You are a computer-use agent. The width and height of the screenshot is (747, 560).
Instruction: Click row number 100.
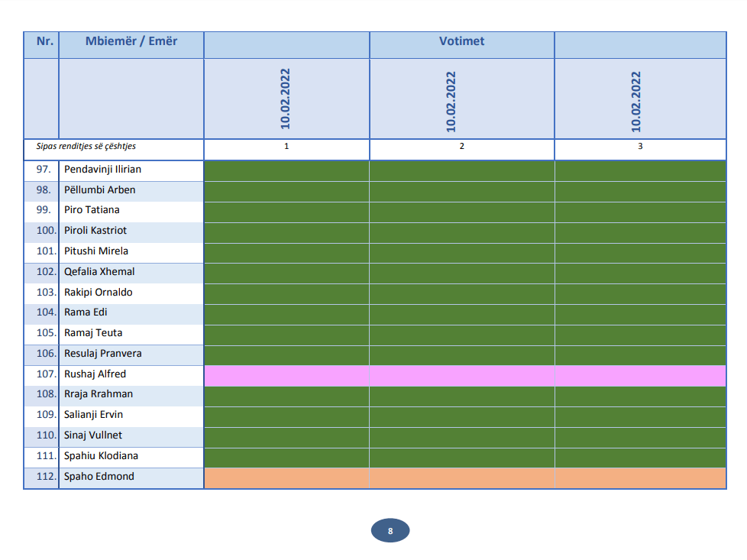[46, 231]
